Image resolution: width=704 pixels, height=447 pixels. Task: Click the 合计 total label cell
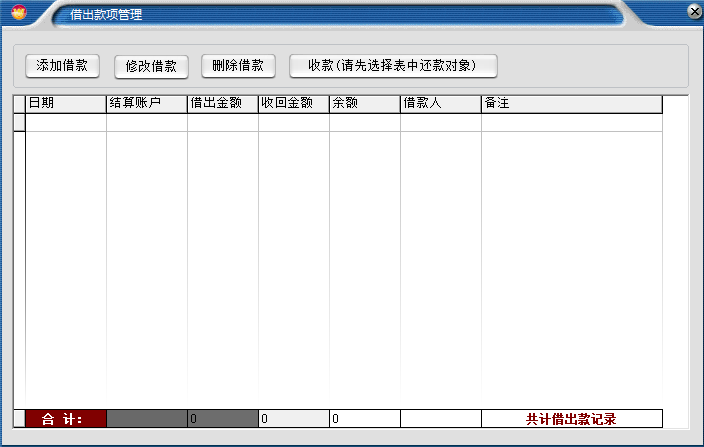[65, 419]
